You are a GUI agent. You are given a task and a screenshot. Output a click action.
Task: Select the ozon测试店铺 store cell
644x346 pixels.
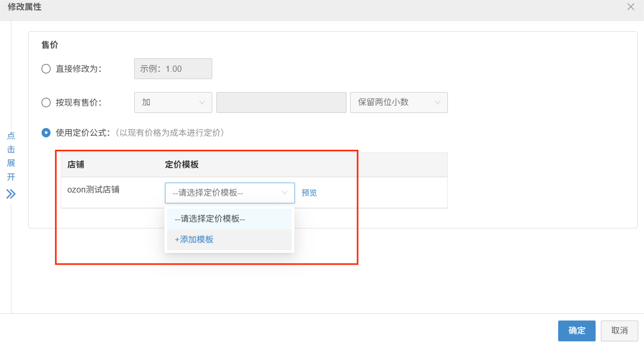pyautogui.click(x=93, y=190)
